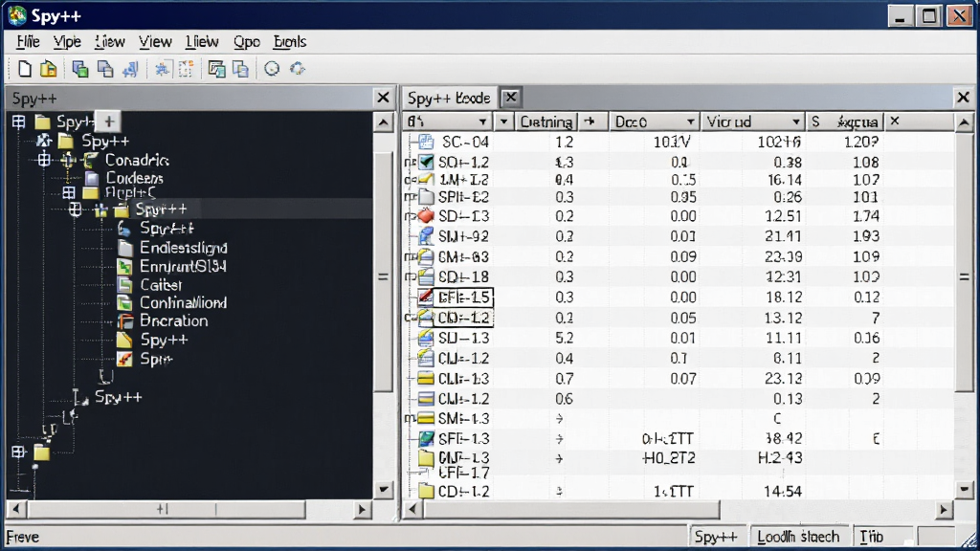Viewport: 980px width, 551px height.
Task: Click the x button after Aıgcua header
Action: click(x=895, y=121)
